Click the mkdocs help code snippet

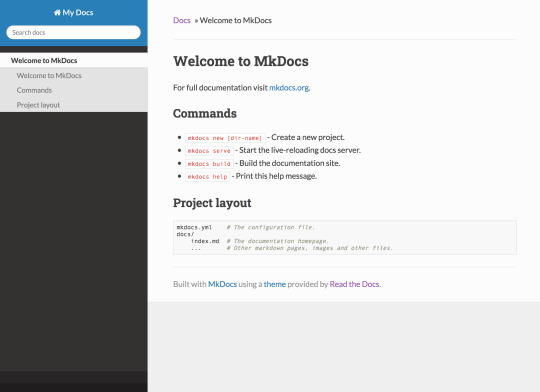207,177
